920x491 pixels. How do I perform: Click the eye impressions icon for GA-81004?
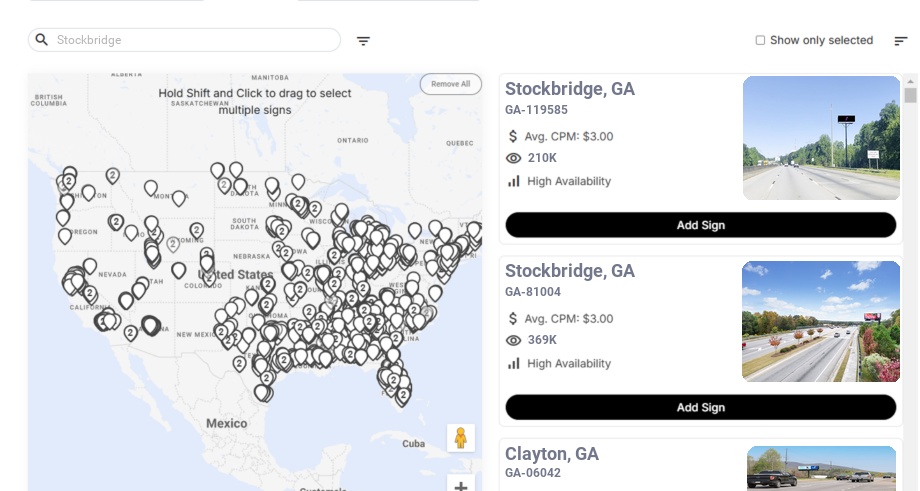pos(514,341)
